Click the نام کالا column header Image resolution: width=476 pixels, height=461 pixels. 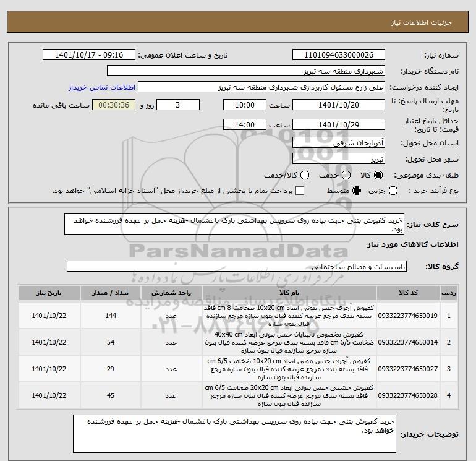click(x=289, y=293)
